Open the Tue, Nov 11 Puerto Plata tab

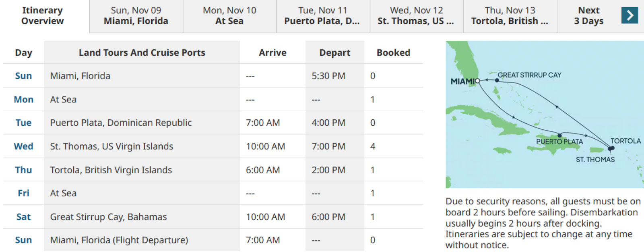click(322, 16)
